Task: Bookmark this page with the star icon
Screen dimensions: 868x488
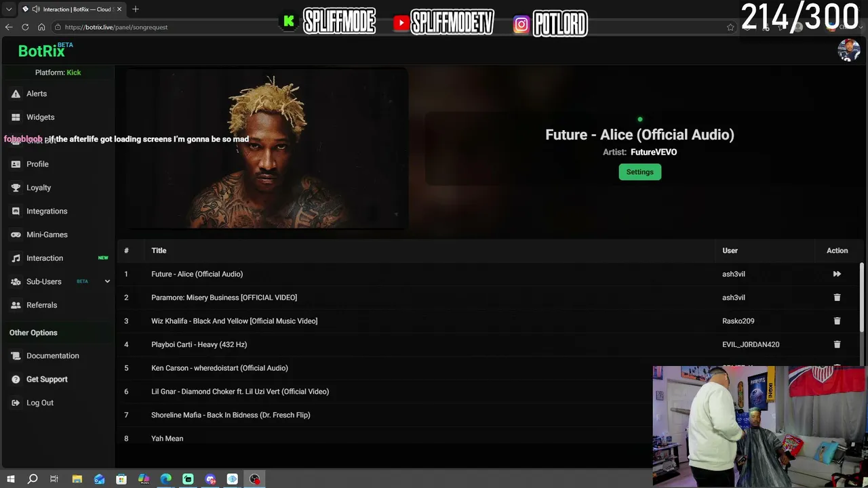Action: 730,27
